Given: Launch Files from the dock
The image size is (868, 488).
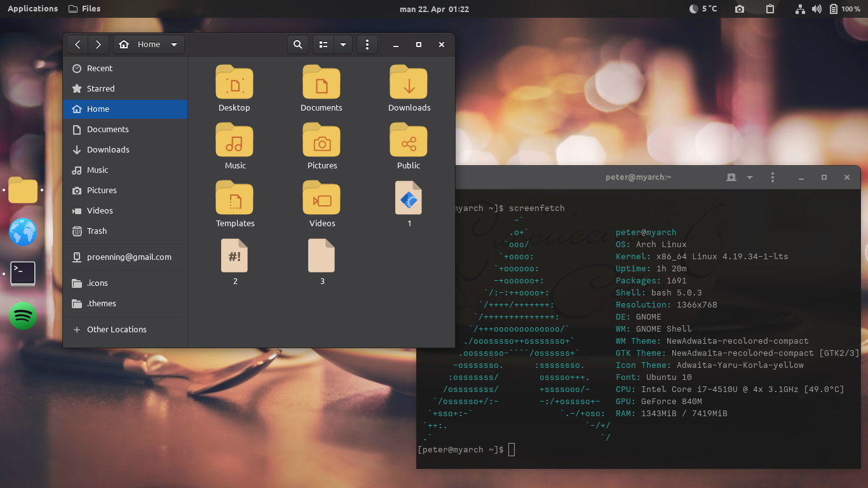Looking at the screenshot, I should [23, 190].
